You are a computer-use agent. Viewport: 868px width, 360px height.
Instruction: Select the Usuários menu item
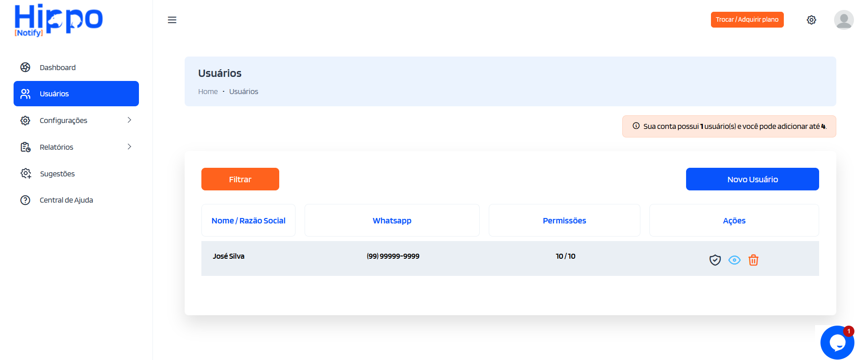tap(76, 94)
